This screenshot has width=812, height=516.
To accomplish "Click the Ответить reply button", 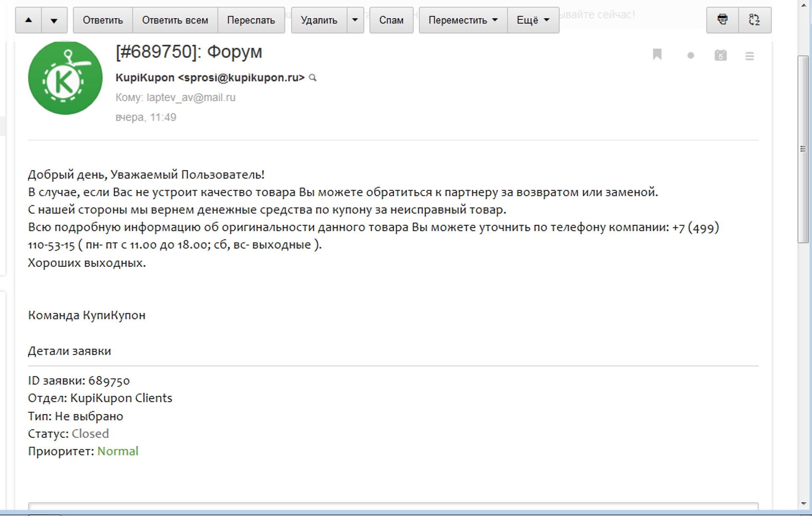I will (x=103, y=20).
